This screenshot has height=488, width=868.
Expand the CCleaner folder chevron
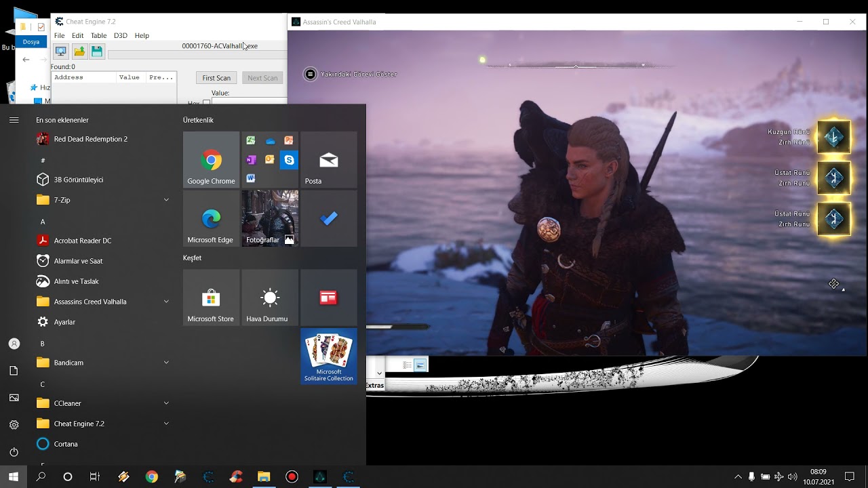166,403
